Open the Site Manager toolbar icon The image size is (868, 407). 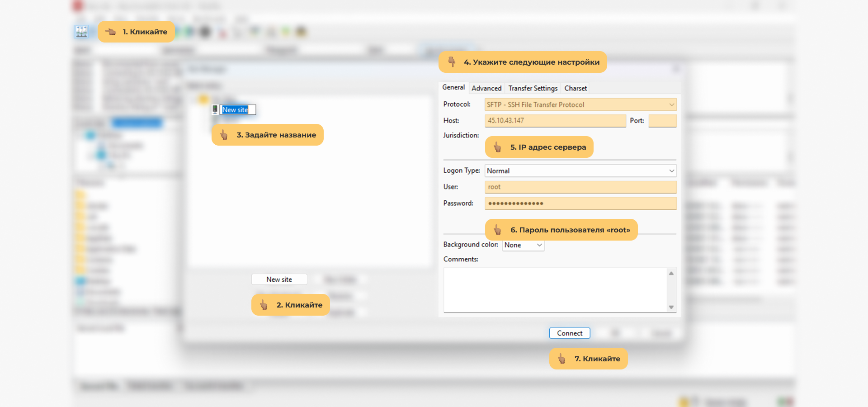coord(81,32)
